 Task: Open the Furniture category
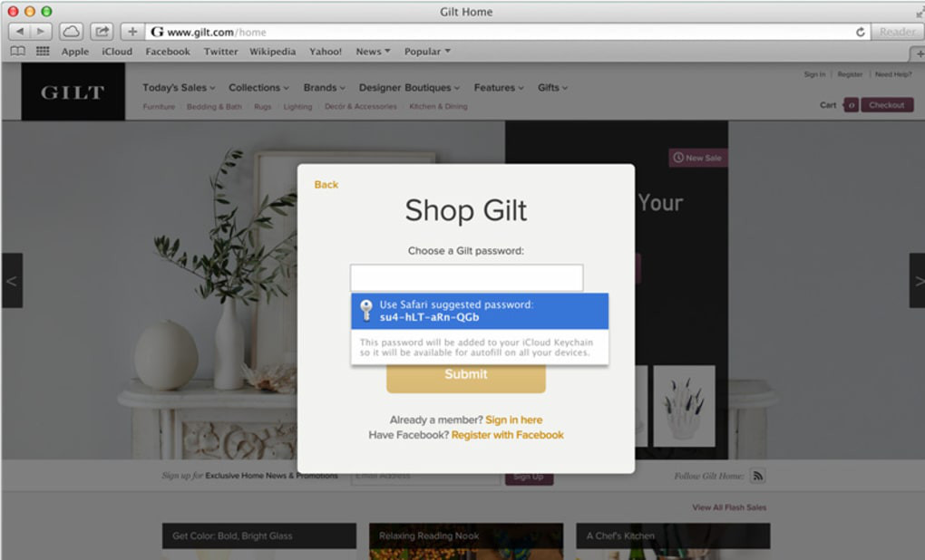[x=159, y=107]
